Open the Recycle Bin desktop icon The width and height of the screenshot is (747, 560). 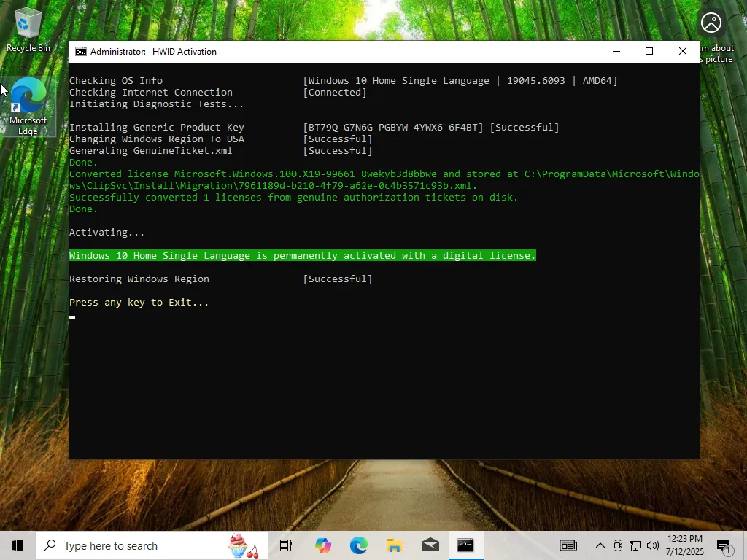28,29
